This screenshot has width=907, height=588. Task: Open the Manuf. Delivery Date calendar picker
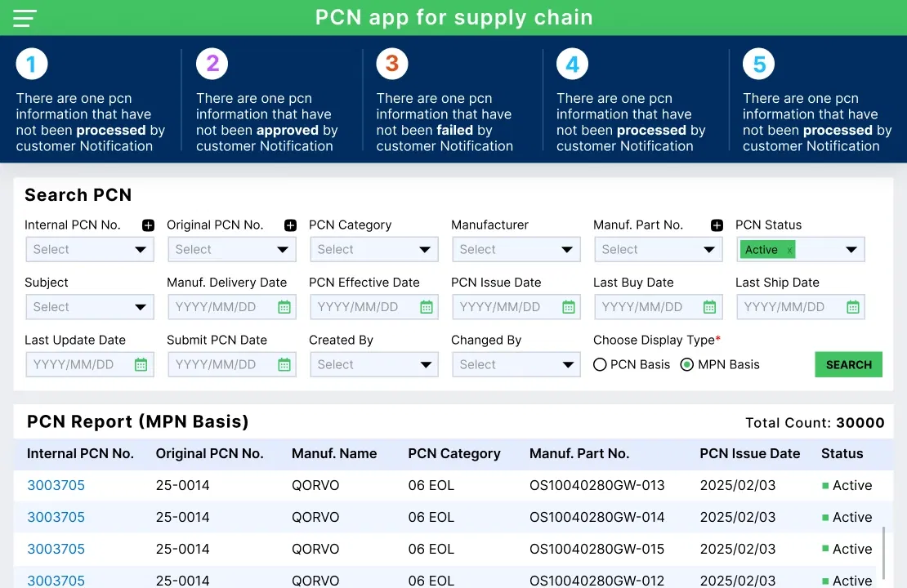pos(284,307)
